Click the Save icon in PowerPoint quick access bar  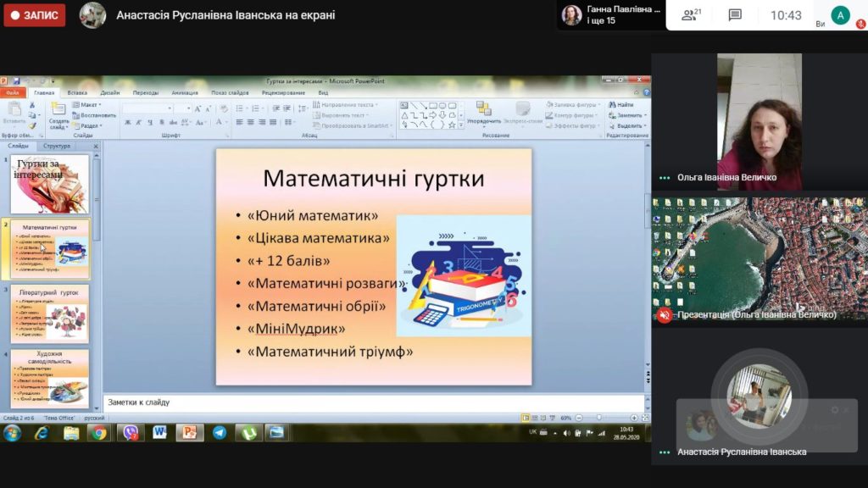tap(17, 80)
